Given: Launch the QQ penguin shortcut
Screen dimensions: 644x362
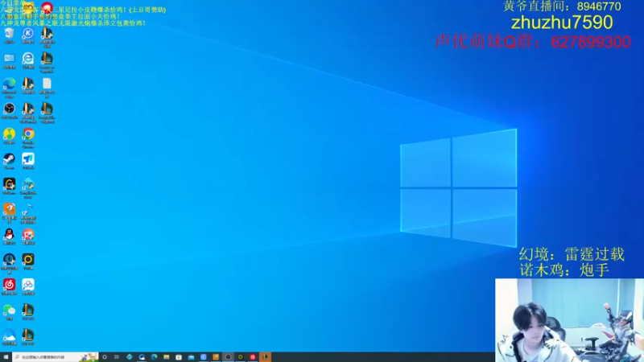Looking at the screenshot, I should (x=9, y=236).
